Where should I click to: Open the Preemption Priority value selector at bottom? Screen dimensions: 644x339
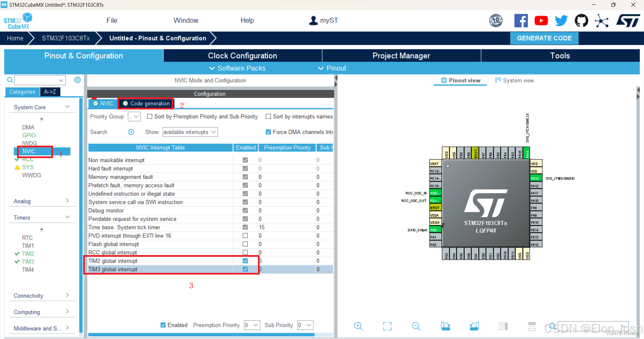point(252,325)
